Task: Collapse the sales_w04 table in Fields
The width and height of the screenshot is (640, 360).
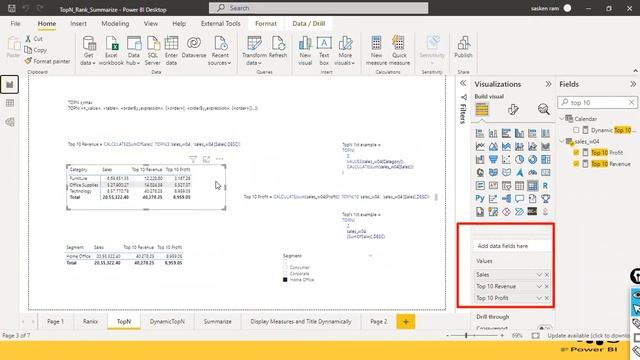Action: coord(562,141)
